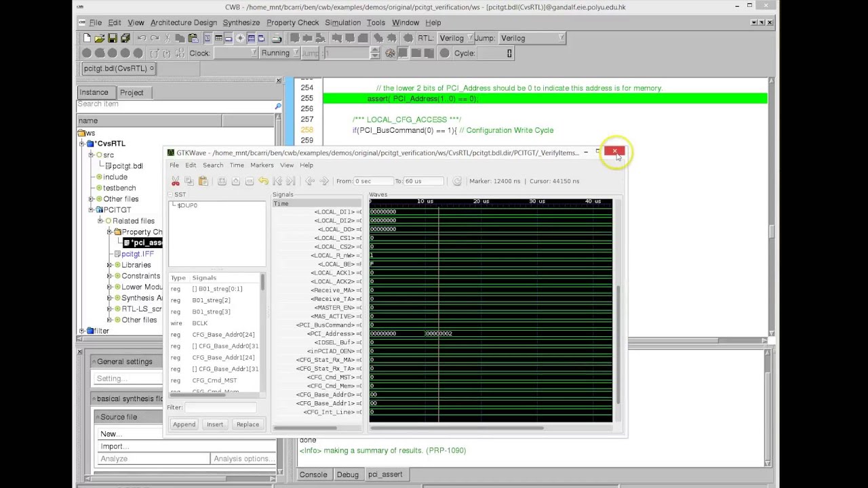Find next edge with GTKWave right arrow
Image resolution: width=868 pixels, height=488 pixels.
323,181
